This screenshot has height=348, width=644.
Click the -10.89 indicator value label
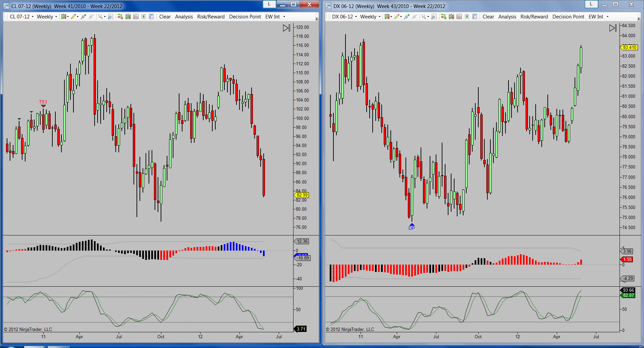[x=302, y=258]
